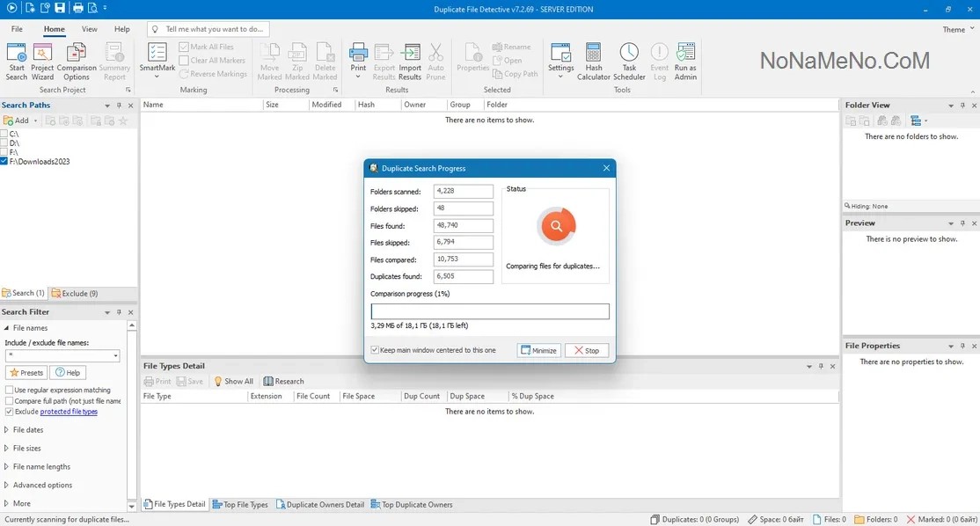Click the comparison progress bar
The height and width of the screenshot is (526, 980).
coord(490,311)
